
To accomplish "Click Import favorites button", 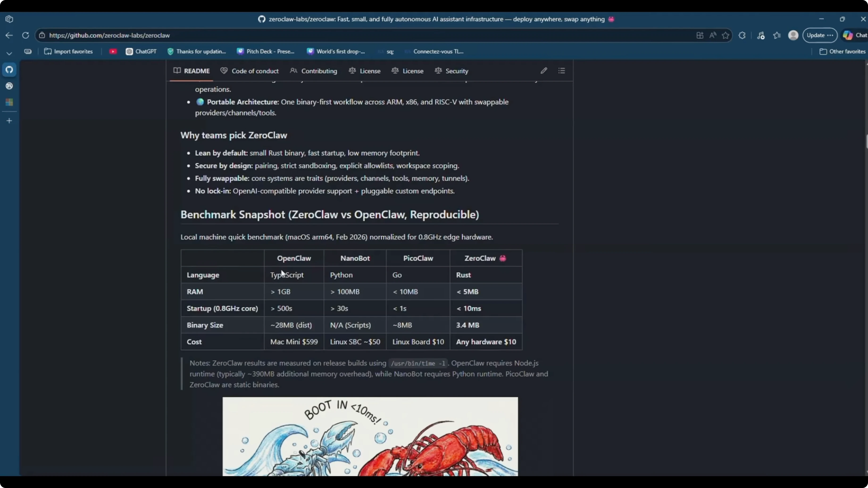I will pos(68,52).
